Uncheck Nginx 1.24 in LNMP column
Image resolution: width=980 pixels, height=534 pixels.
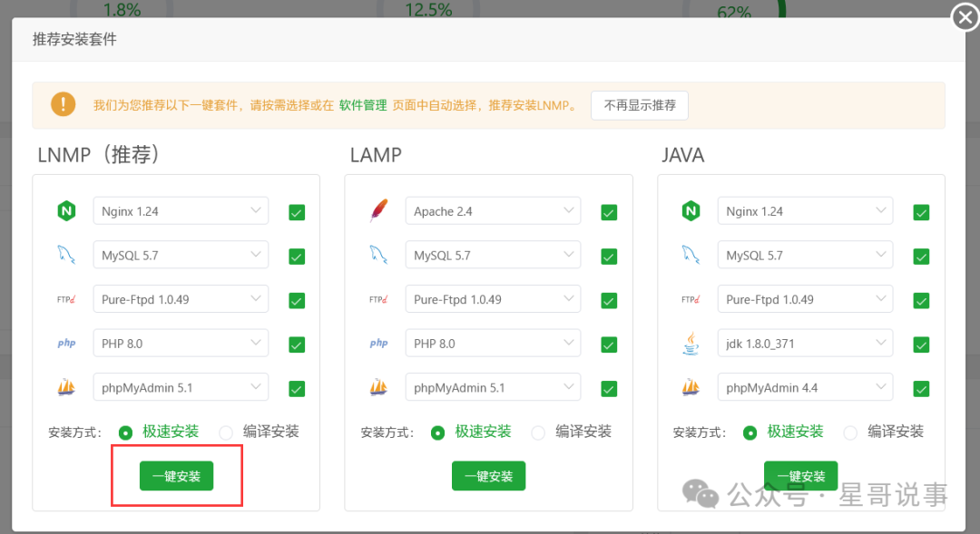(297, 212)
